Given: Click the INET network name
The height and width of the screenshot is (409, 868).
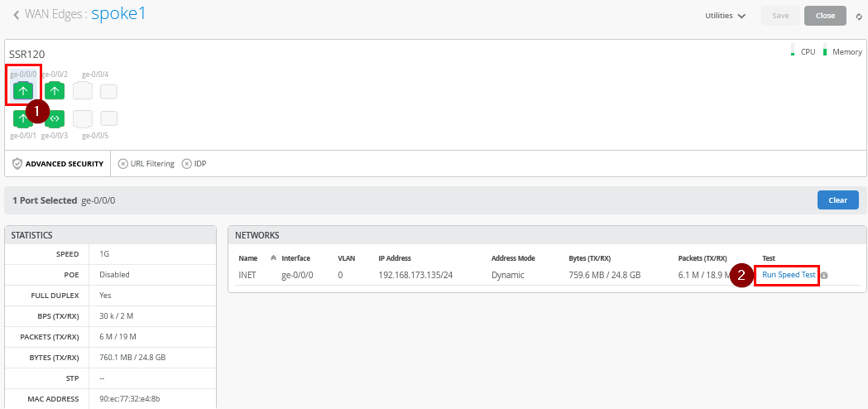Looking at the screenshot, I should [x=247, y=275].
